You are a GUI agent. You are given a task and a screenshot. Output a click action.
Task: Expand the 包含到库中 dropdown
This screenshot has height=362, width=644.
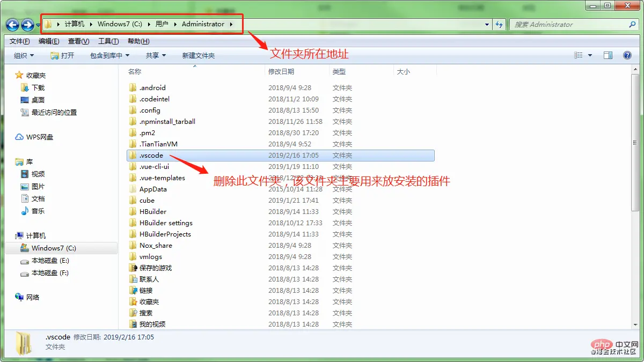[x=110, y=55]
